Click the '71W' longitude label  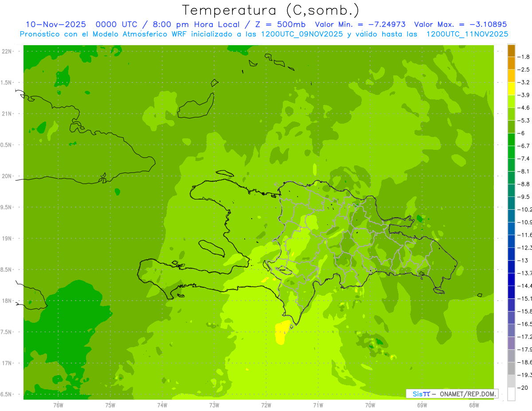click(318, 405)
